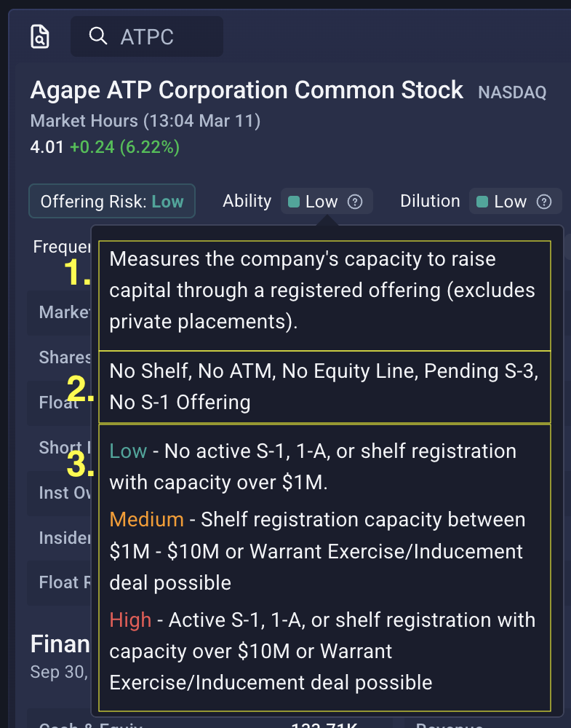
Task: Click the teal square in the Ability badge
Action: pos(295,202)
